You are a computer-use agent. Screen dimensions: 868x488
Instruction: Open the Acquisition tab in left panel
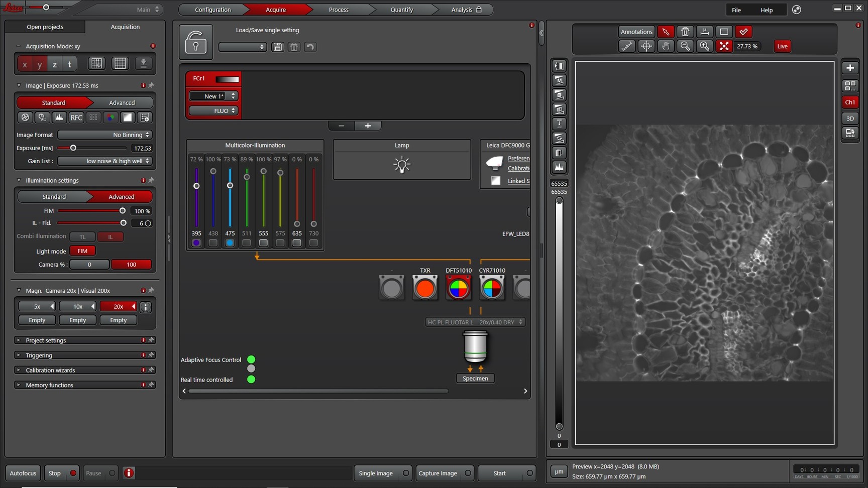pos(125,27)
